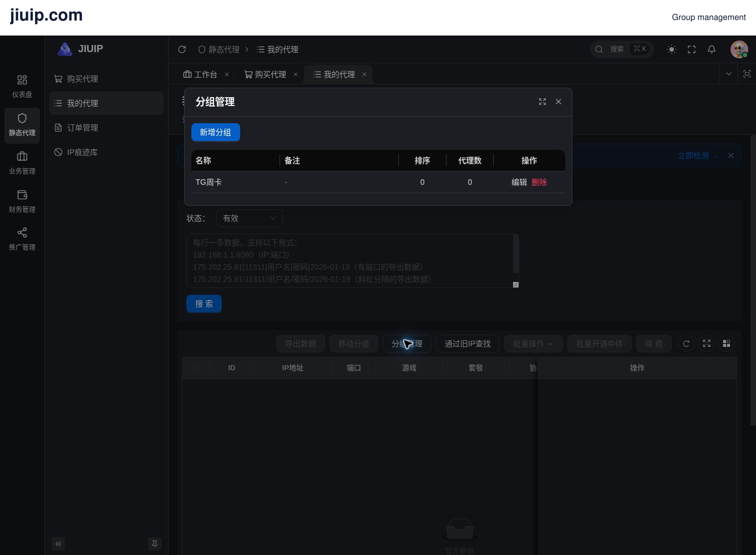The width and height of the screenshot is (756, 555).
Task: Click the textarea vertical scrollbar
Action: click(x=516, y=254)
